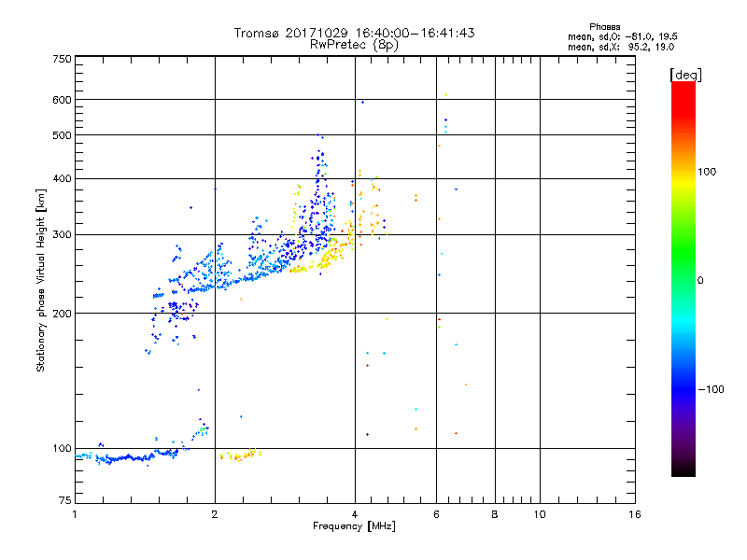Click the 'Frequency [MHz]' axis label
This screenshot has height=560, width=747.
coord(354,526)
